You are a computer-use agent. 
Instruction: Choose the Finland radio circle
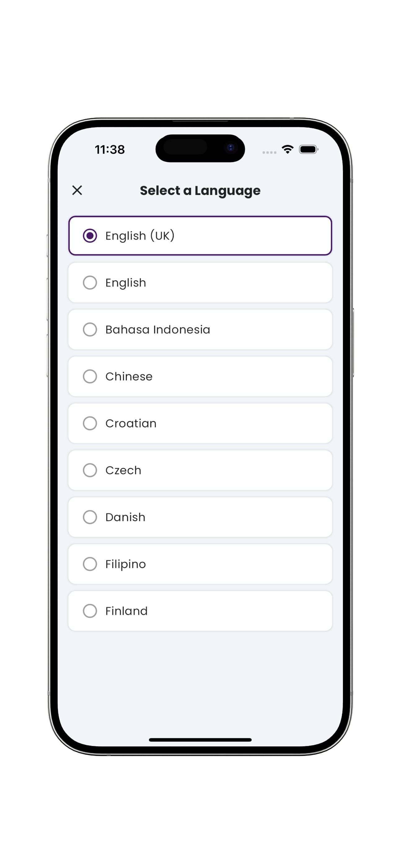[x=90, y=611]
